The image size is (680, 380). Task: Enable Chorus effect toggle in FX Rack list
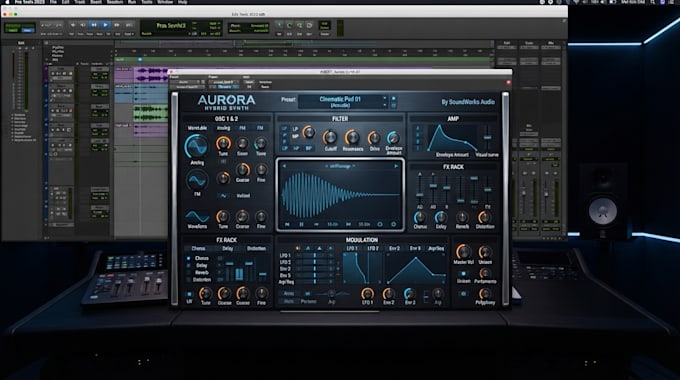188,258
